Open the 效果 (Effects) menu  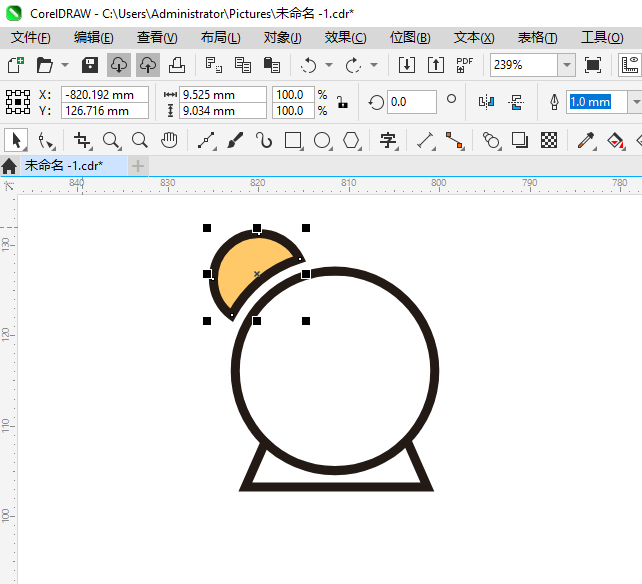pos(345,37)
